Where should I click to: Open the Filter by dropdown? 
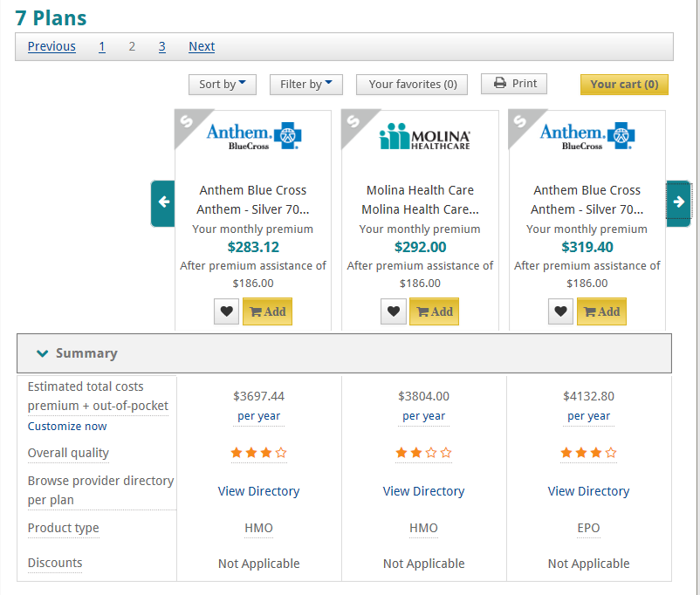point(306,85)
